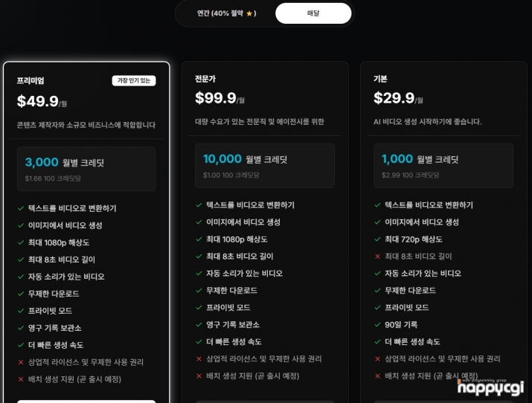
Task: Click the 3,000 월별 크레딧 box
Action: point(86,169)
